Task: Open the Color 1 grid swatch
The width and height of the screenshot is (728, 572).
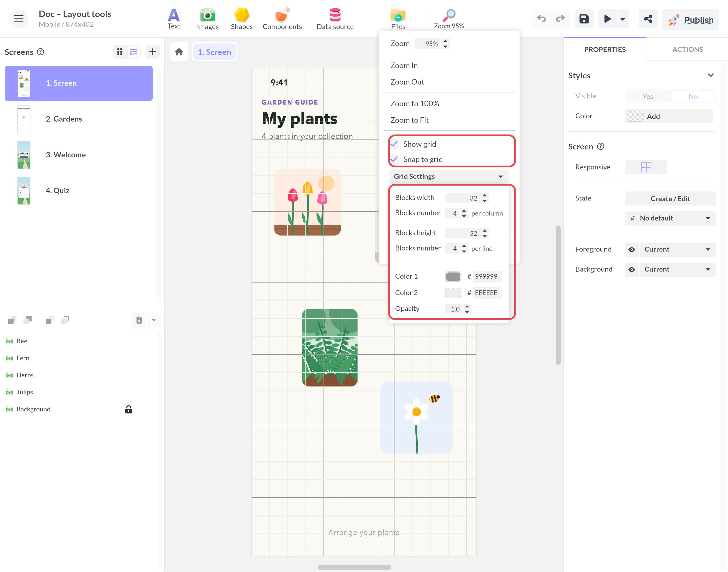Action: click(x=453, y=276)
